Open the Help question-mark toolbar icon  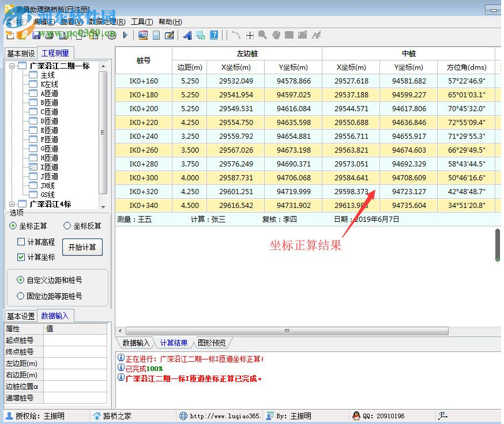(213, 35)
